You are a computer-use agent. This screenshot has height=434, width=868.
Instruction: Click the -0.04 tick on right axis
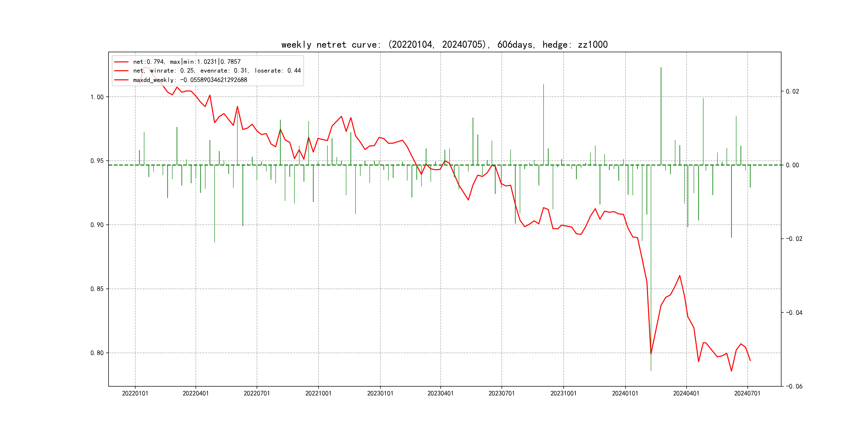click(794, 313)
